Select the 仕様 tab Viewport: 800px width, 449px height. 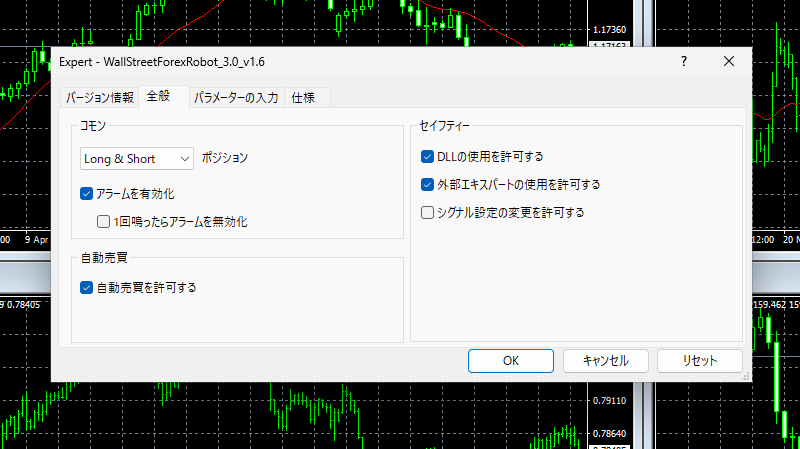(x=303, y=98)
